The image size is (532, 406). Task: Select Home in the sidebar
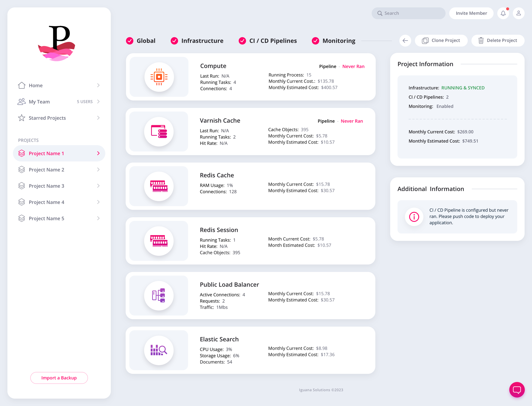[36, 85]
